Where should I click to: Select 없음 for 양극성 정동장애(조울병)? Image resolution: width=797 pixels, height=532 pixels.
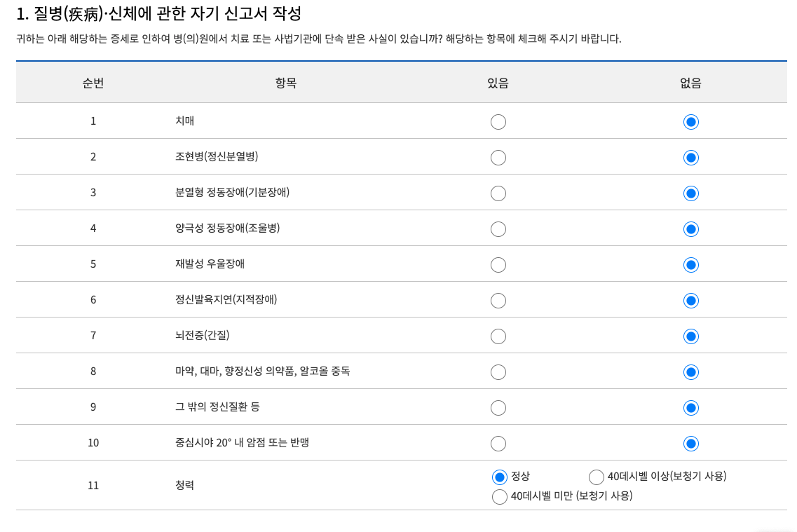pyautogui.click(x=690, y=229)
